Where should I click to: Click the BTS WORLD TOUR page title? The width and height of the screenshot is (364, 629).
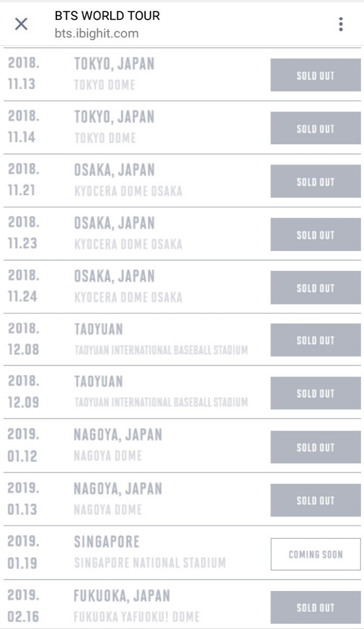tap(107, 16)
